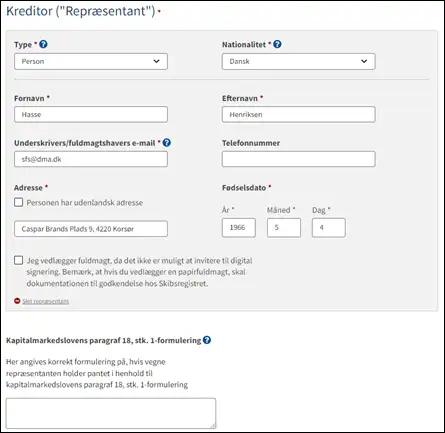Focus the Fornavn field containing Hasse
This screenshot has height=433, width=445.
point(91,114)
